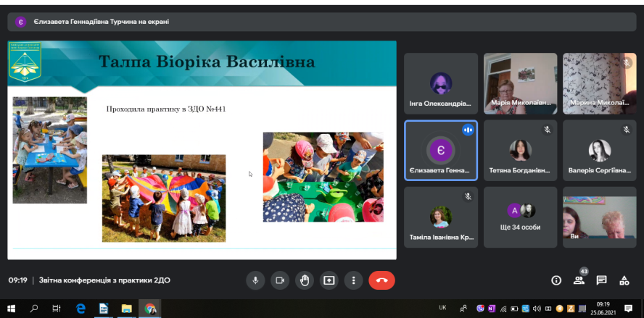This screenshot has height=318, width=644.
Task: Click the Present now screen-share icon
Action: tap(329, 280)
